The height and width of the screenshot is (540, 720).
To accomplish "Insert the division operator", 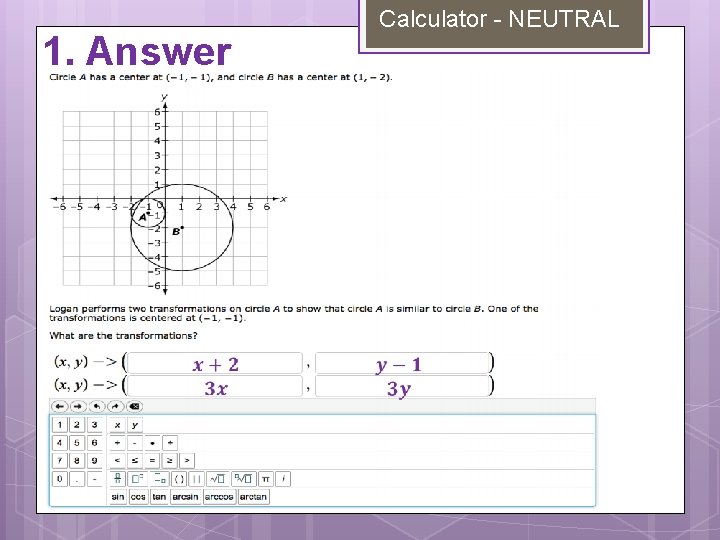I will tap(170, 443).
